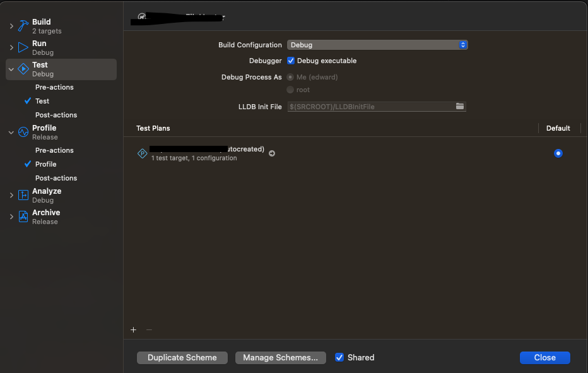Screen dimensions: 588x373
Task: Click the test plan arrow navigation icon
Action: (272, 153)
